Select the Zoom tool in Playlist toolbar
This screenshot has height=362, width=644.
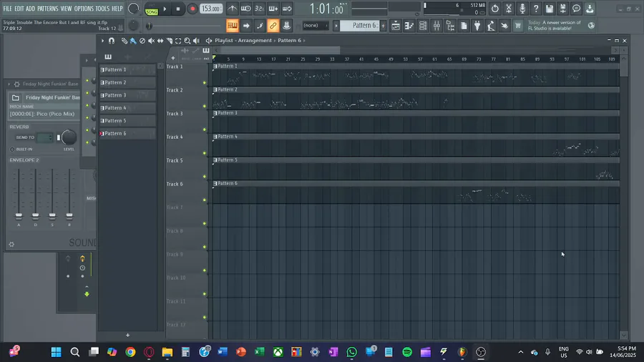coord(187,41)
